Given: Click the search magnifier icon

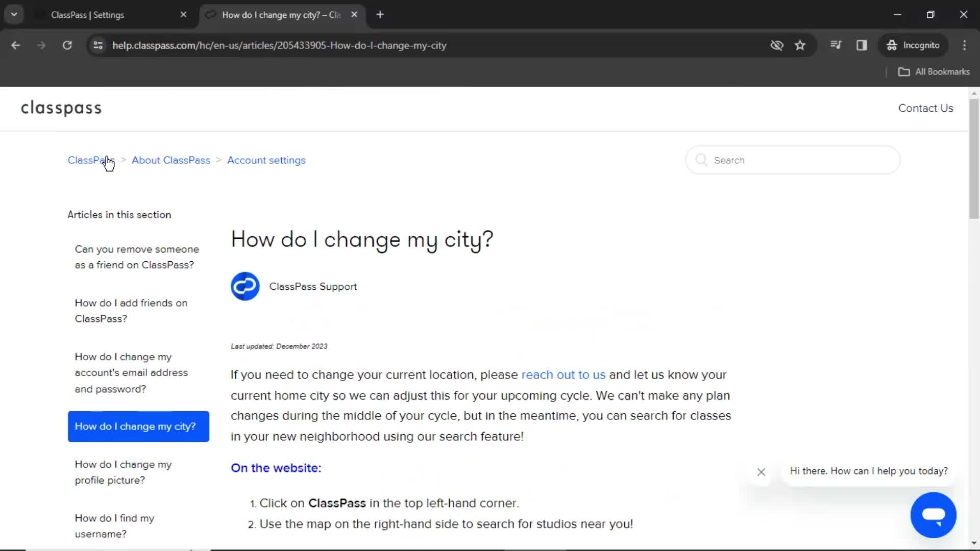Looking at the screenshot, I should click(x=701, y=160).
